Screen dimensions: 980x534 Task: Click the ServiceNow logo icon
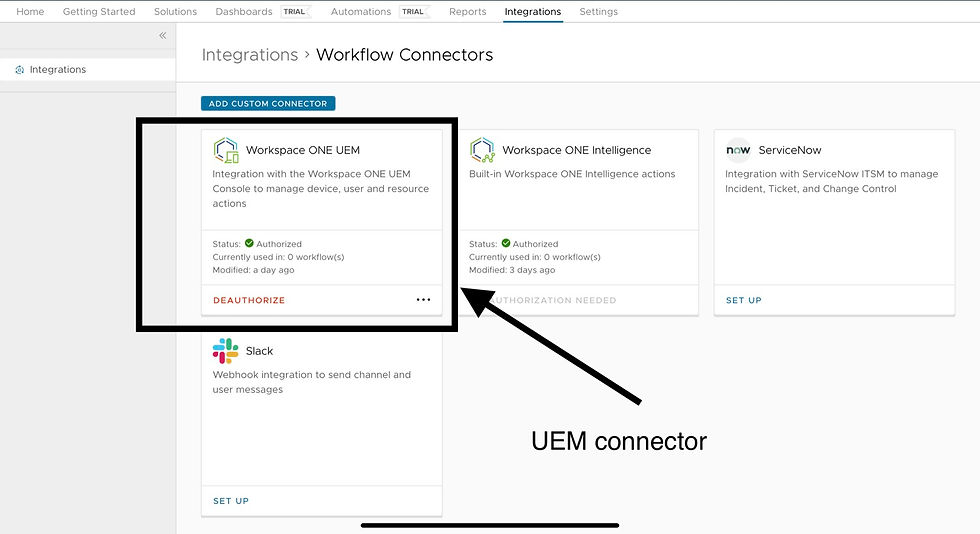[738, 150]
